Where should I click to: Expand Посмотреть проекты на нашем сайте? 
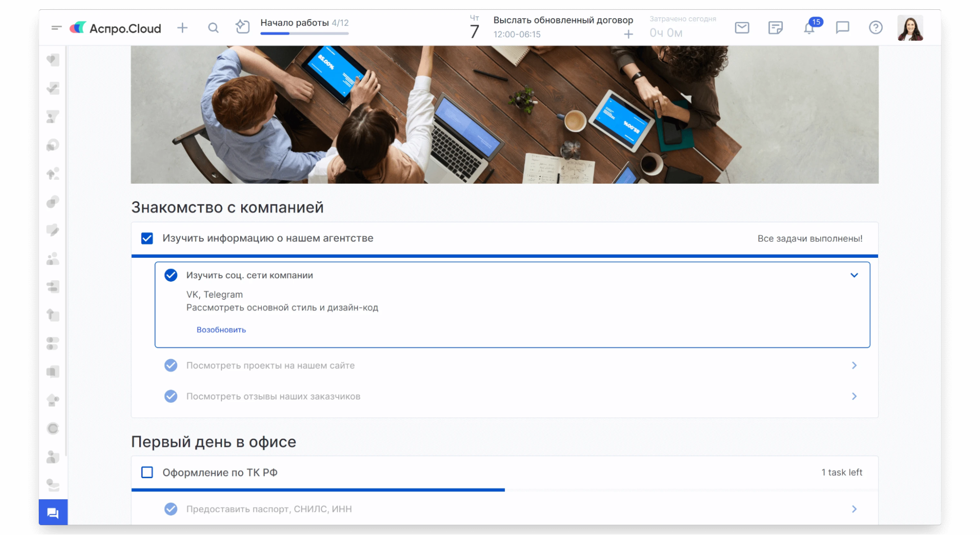pos(854,365)
